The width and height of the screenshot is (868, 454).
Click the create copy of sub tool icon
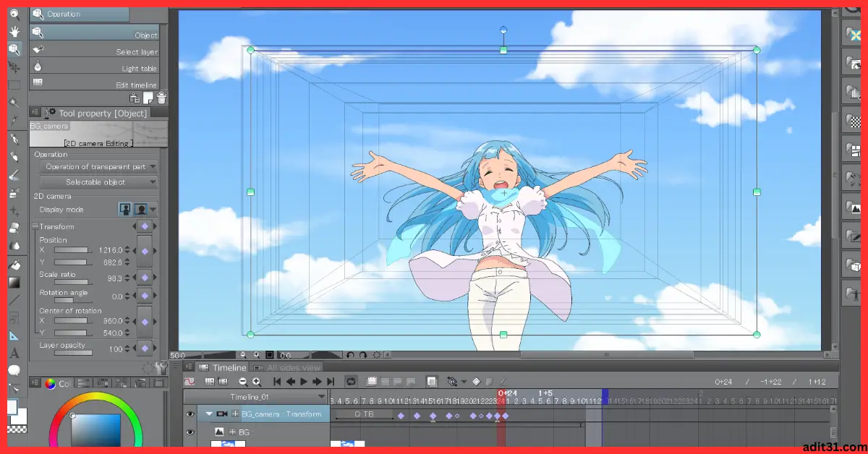tap(148, 98)
